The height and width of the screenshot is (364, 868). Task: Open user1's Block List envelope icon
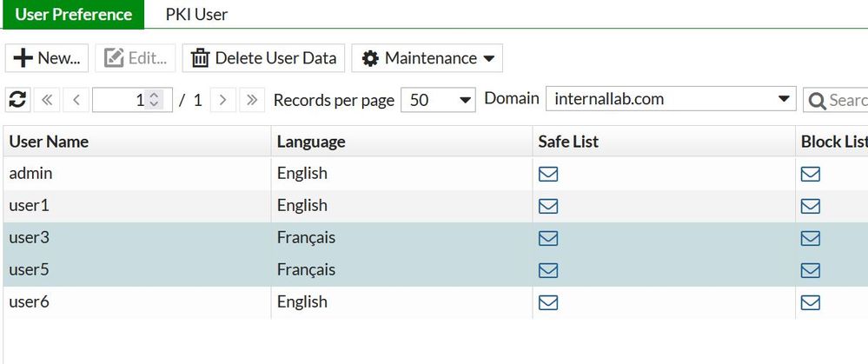click(810, 206)
